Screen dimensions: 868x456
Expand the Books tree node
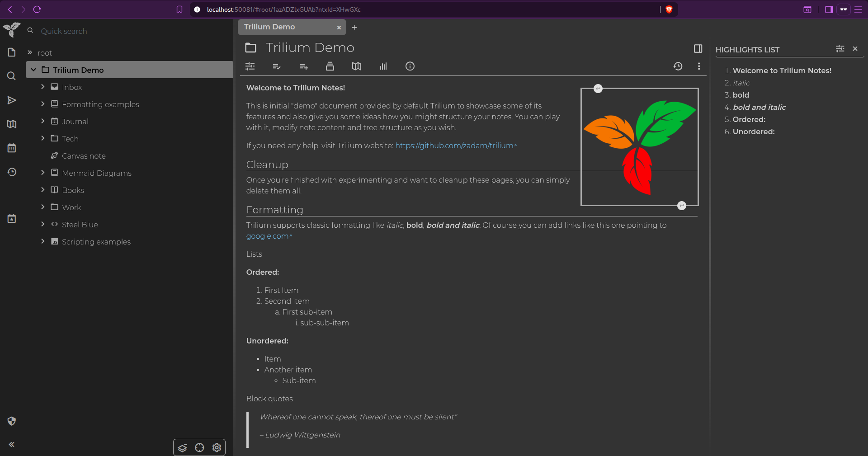click(x=43, y=190)
